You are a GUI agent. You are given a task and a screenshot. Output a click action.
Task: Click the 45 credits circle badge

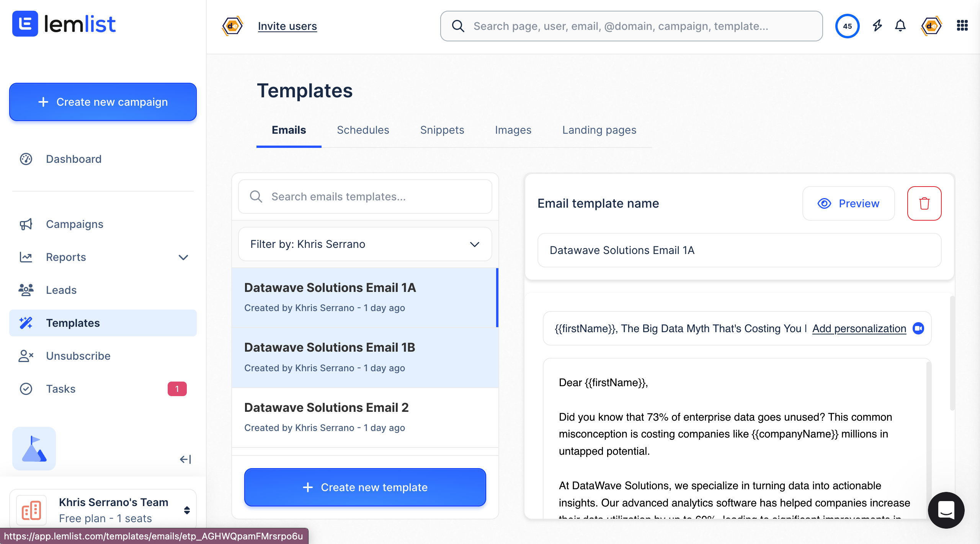(847, 26)
